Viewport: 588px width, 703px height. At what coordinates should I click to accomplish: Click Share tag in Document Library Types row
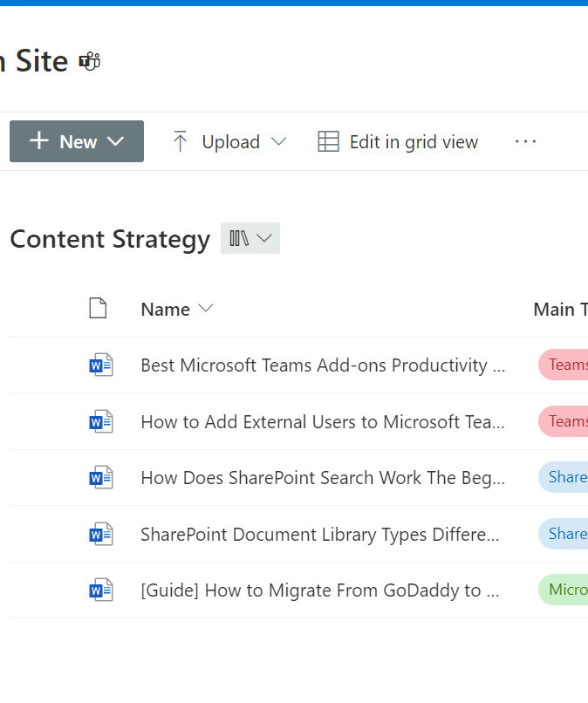click(564, 534)
